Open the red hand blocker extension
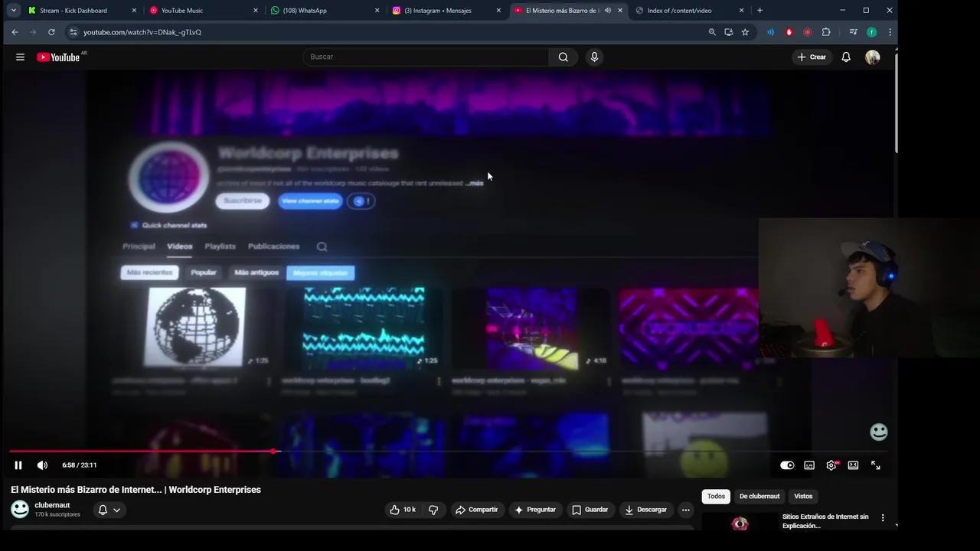 point(789,32)
